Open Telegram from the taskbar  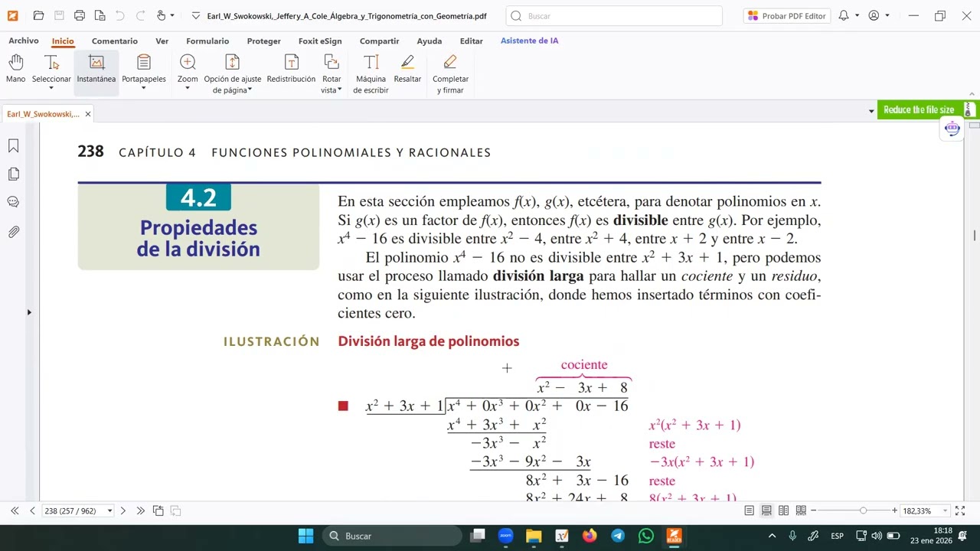pos(618,536)
